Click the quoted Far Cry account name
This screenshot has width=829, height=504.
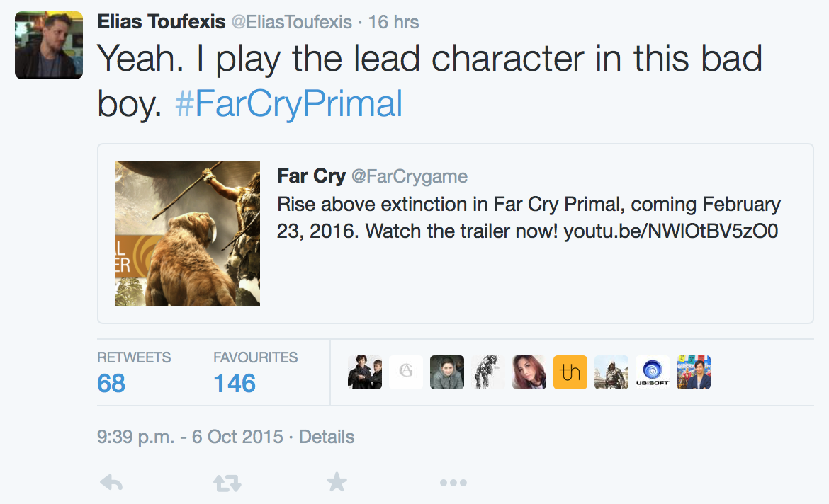(311, 176)
